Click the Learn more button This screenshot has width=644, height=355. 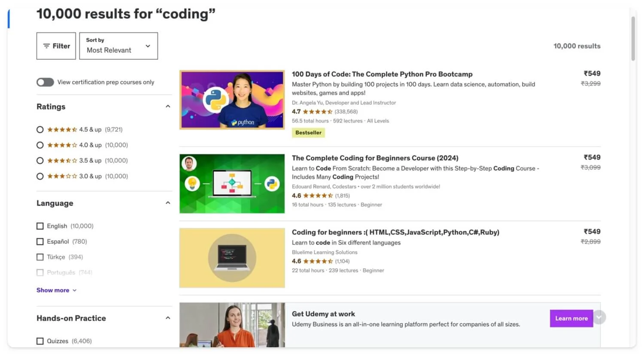[x=571, y=318]
